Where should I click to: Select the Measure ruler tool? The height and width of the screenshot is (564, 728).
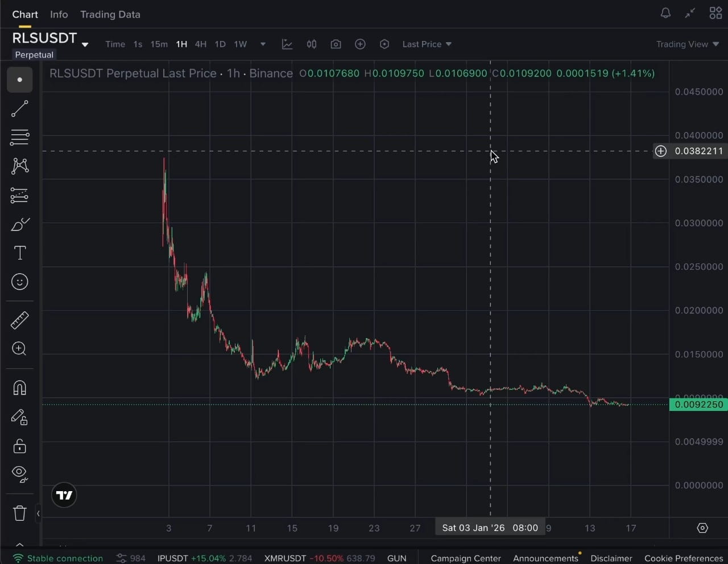click(19, 320)
